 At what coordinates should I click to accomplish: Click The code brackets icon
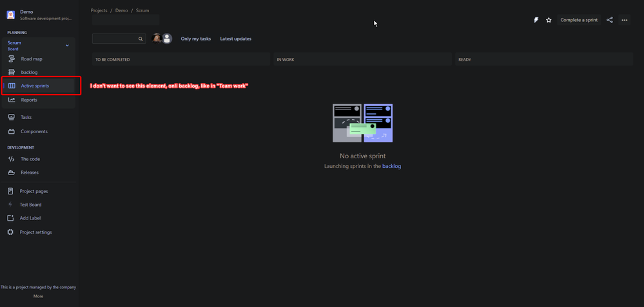tap(12, 159)
